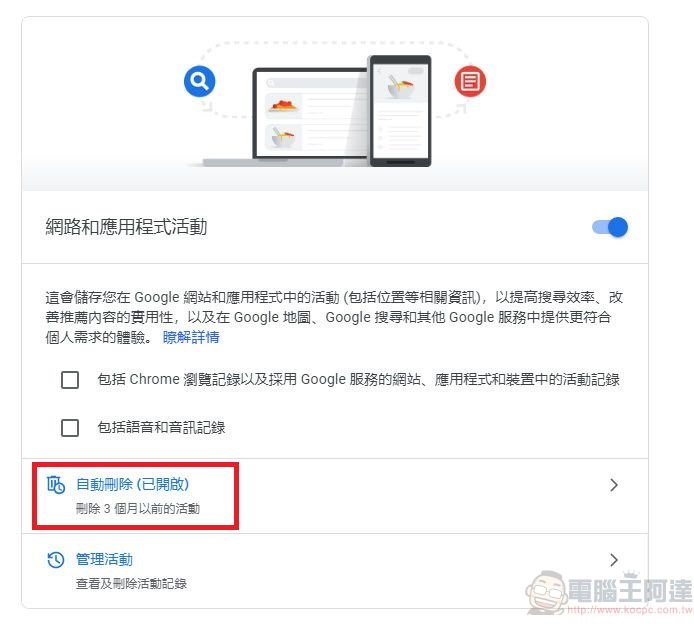Check the include Chrome 瀏覽記錄 checkbox
The image size is (694, 629).
pyautogui.click(x=70, y=380)
